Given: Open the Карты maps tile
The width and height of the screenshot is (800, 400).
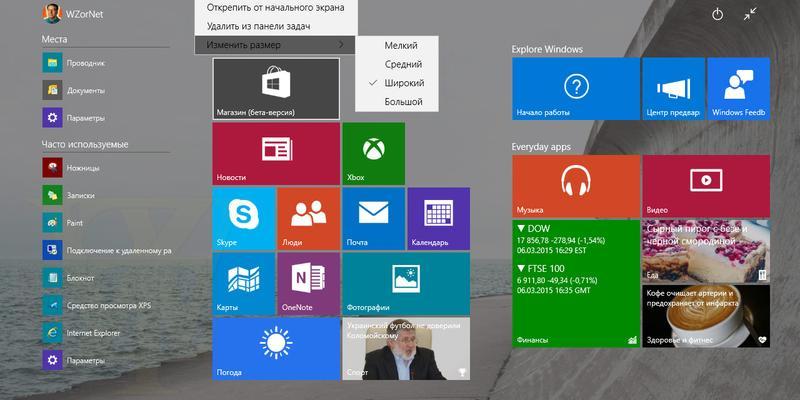Looking at the screenshot, I should coord(243,284).
